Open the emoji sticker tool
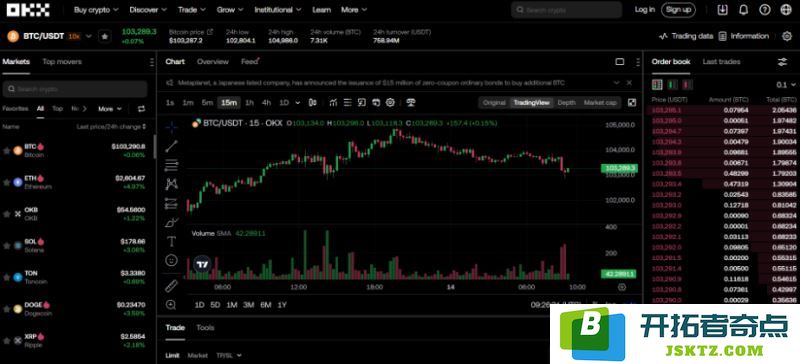The image size is (800, 364). [172, 260]
